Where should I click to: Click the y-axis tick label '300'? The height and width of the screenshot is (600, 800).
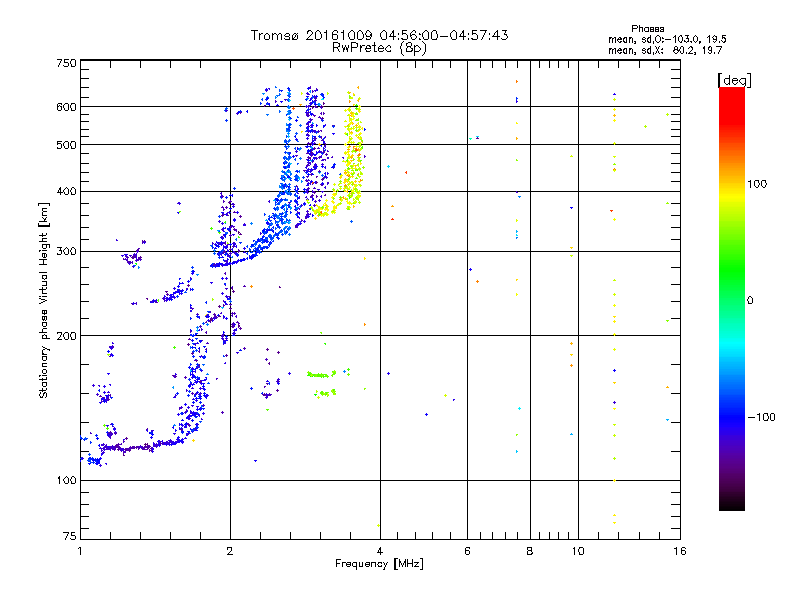[x=66, y=251]
